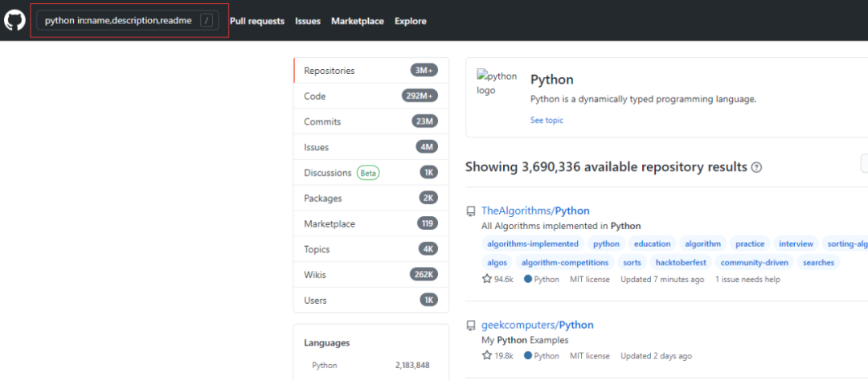Click the Languages heading in sidebar
Image resolution: width=868 pixels, height=381 pixels.
coord(326,342)
